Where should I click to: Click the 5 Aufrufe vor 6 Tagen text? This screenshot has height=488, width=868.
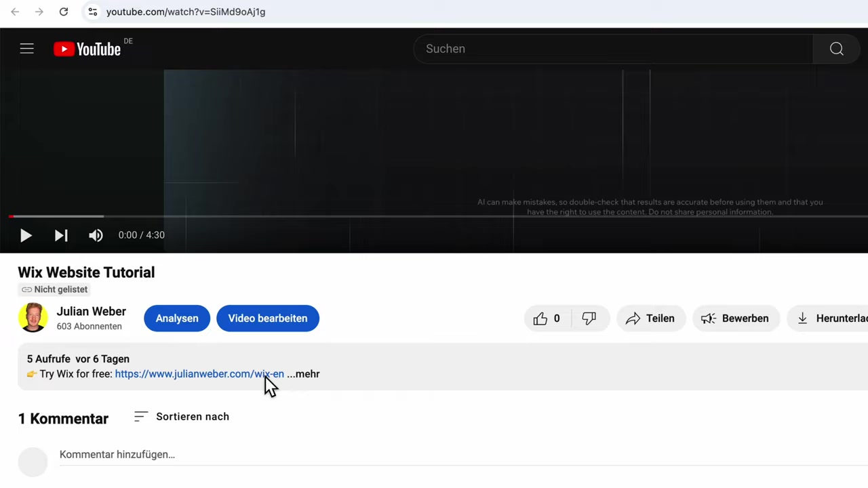click(78, 359)
